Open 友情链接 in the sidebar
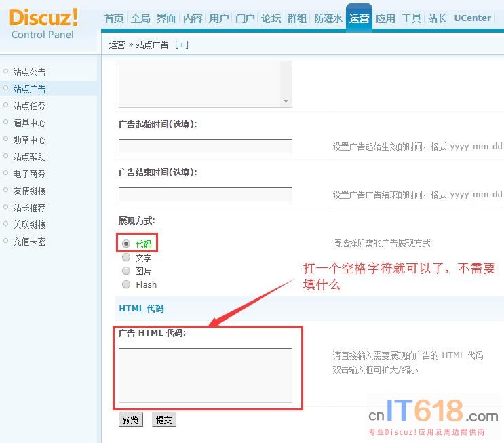 click(x=29, y=191)
